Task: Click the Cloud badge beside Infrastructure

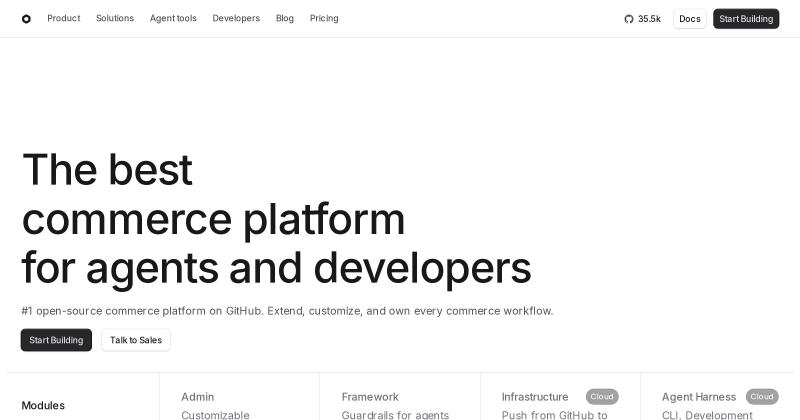Action: 602,397
